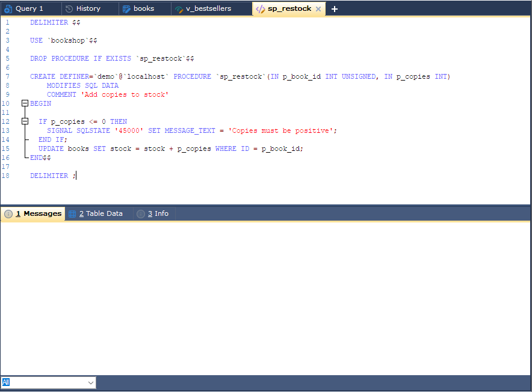The height and width of the screenshot is (392, 532).
Task: Click the History clock icon
Action: (69, 9)
